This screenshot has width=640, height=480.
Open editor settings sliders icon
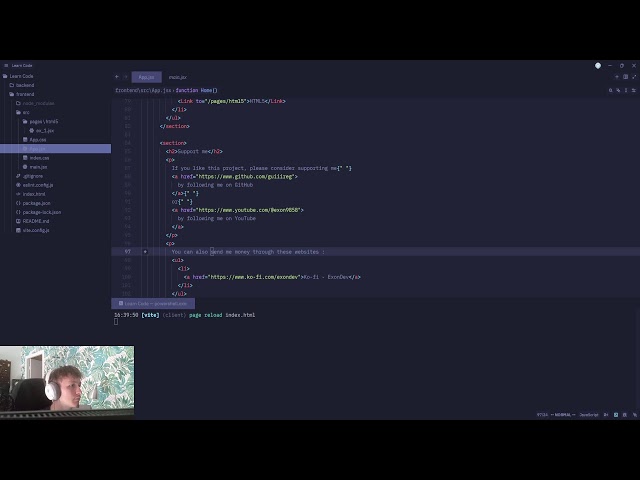click(x=634, y=90)
